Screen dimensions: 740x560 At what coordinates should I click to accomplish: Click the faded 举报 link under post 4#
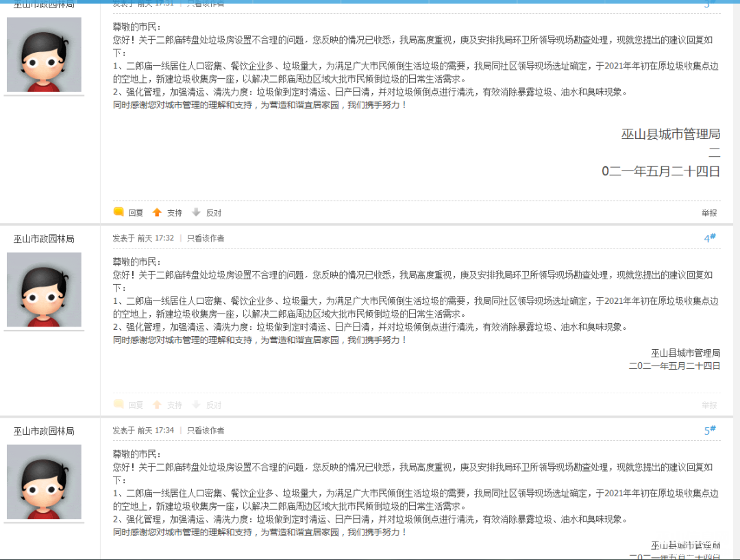pos(709,405)
